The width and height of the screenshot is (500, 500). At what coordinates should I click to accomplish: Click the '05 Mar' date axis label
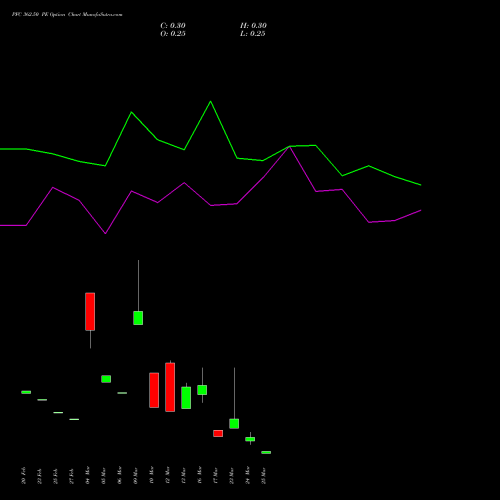[103, 476]
